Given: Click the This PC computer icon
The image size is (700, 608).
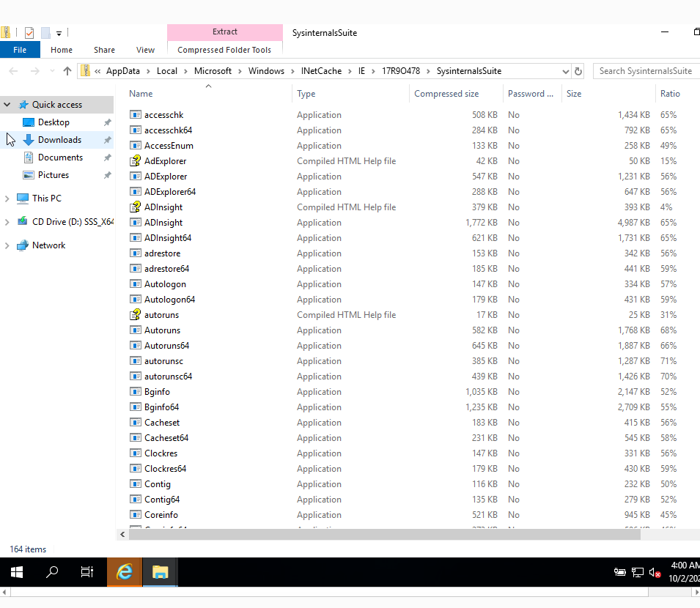Looking at the screenshot, I should (x=22, y=199).
